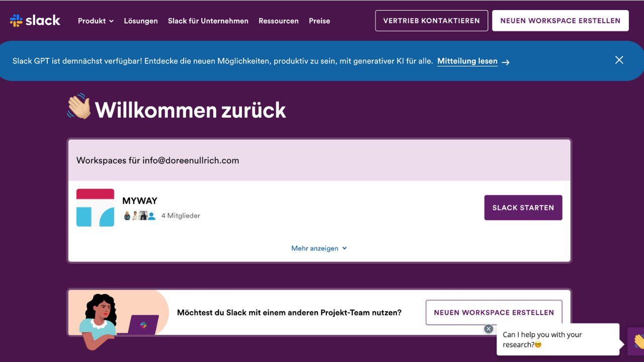Viewport: 644px width, 362px height.
Task: Open the Mitteilung lesen link
Action: pyautogui.click(x=467, y=61)
